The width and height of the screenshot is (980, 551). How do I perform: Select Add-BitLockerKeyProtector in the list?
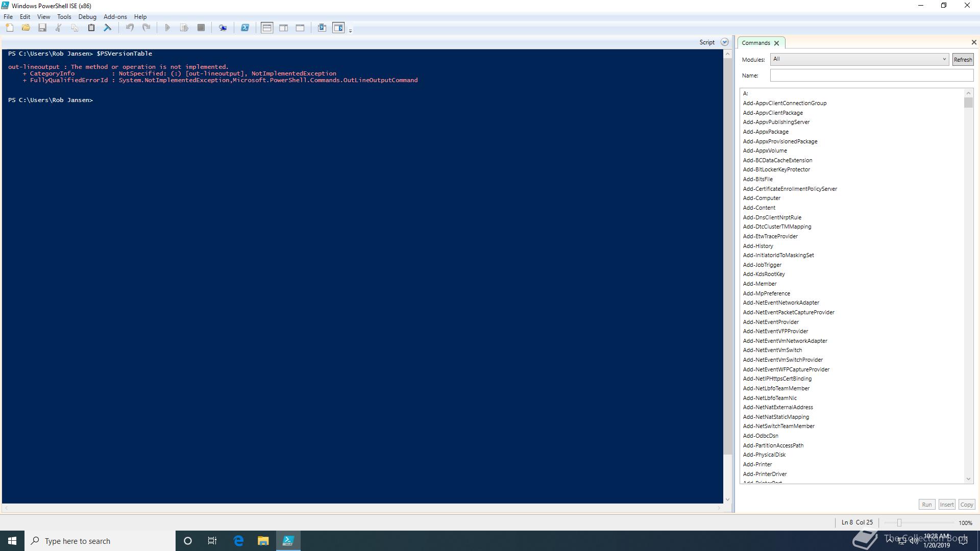[776, 169]
